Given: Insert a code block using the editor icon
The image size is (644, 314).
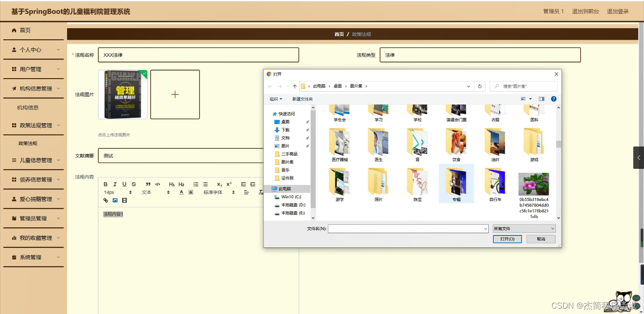Looking at the screenshot, I should pos(157,184).
